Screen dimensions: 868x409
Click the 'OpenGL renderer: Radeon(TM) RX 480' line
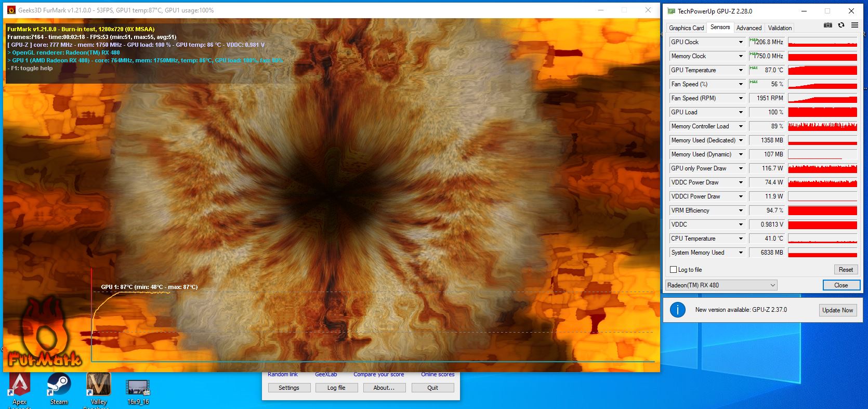coord(63,52)
